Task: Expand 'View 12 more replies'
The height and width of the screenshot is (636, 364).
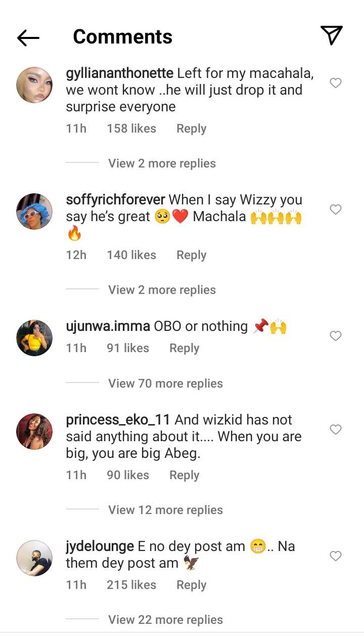Action: coord(165,510)
